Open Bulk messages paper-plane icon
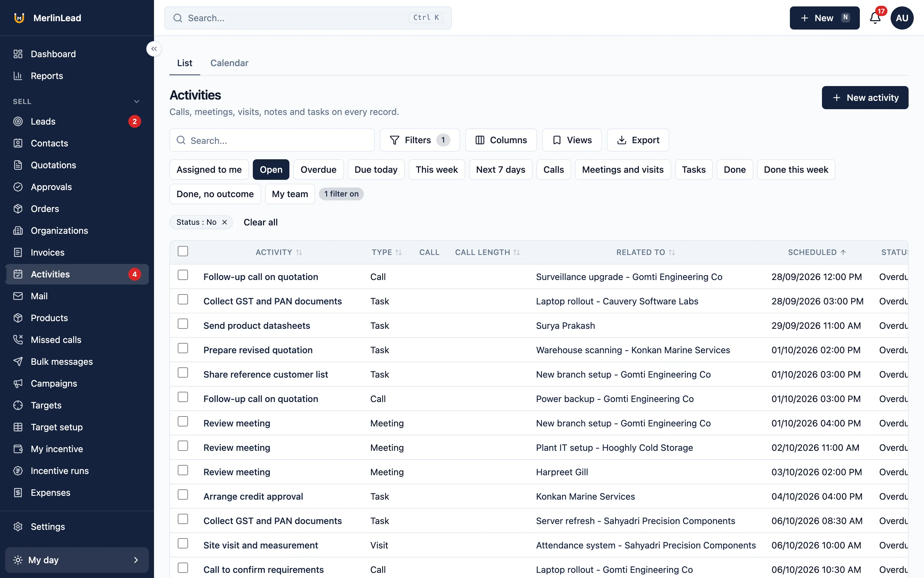This screenshot has width=924, height=578. (18, 362)
